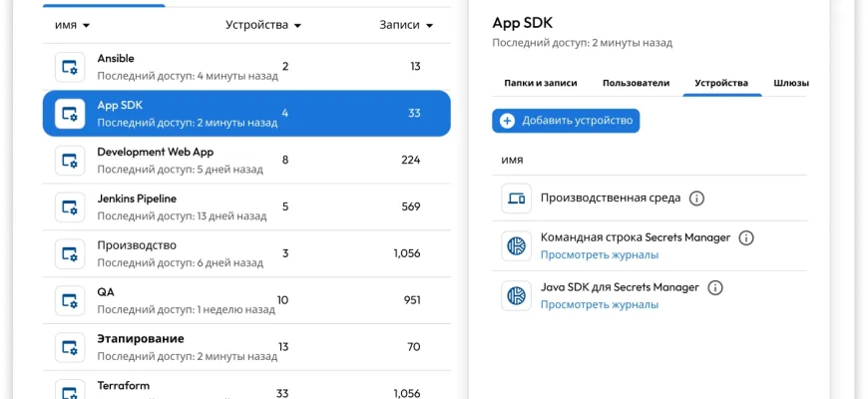The height and width of the screenshot is (399, 868).
Task: Show info for Java SDK для Secrets Manager
Action: [715, 287]
